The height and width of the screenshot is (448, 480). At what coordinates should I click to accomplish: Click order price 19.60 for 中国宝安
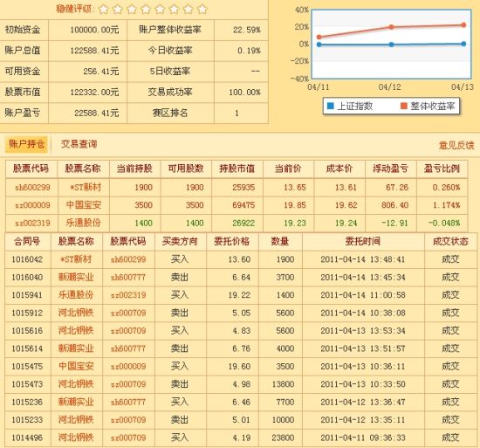[239, 366]
